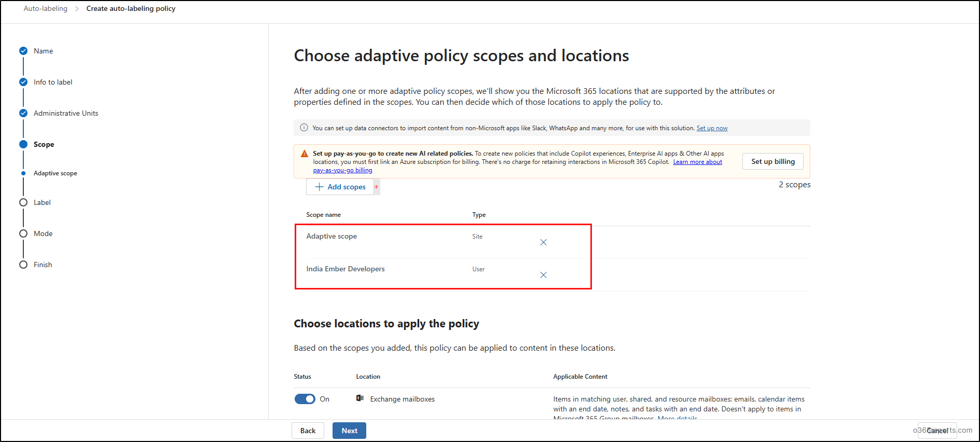Click the breadcrumb chevron separator
Image resolution: width=980 pixels, height=442 pixels.
[x=77, y=9]
